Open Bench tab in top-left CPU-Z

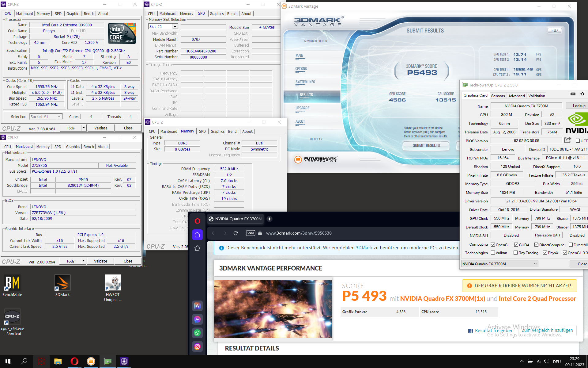(x=89, y=13)
